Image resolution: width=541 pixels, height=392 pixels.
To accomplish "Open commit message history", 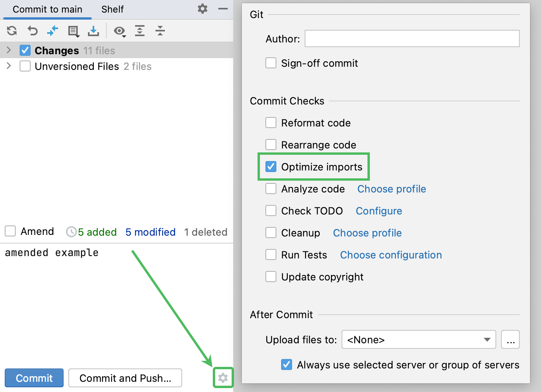I will tap(73, 31).
